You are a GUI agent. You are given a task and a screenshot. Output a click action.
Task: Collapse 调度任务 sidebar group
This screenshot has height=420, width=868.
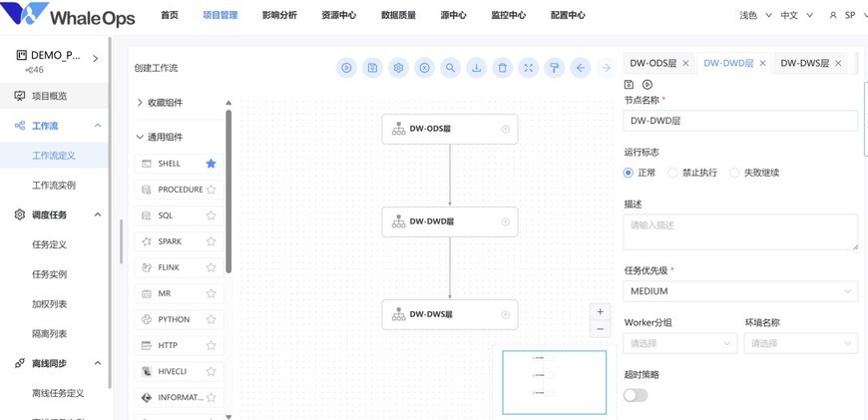(x=98, y=214)
